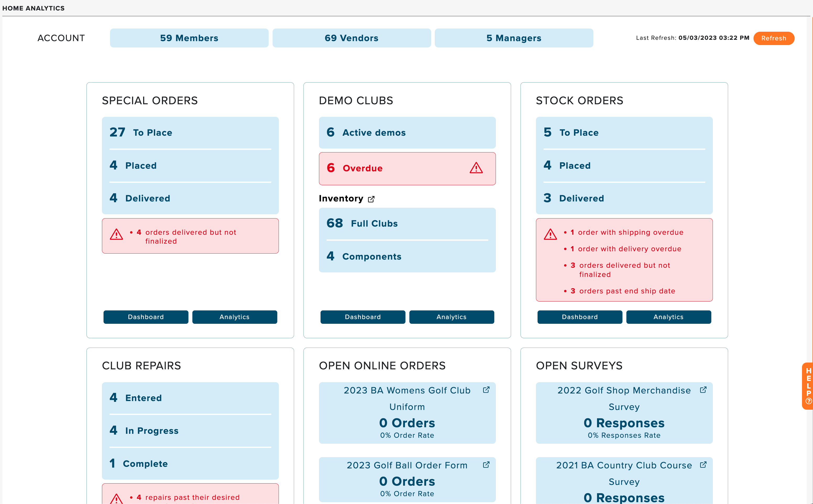Click the Club Repairs alert warning icon

[x=116, y=499]
